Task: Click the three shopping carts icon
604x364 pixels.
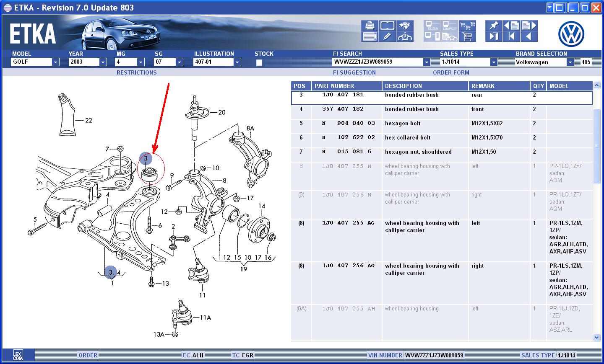Action: pos(467,26)
